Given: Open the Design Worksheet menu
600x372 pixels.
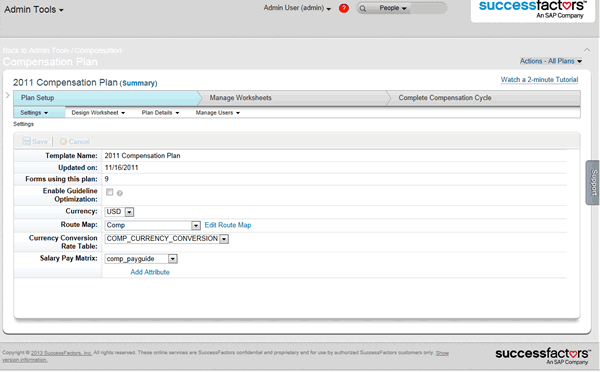Looking at the screenshot, I should click(x=98, y=113).
